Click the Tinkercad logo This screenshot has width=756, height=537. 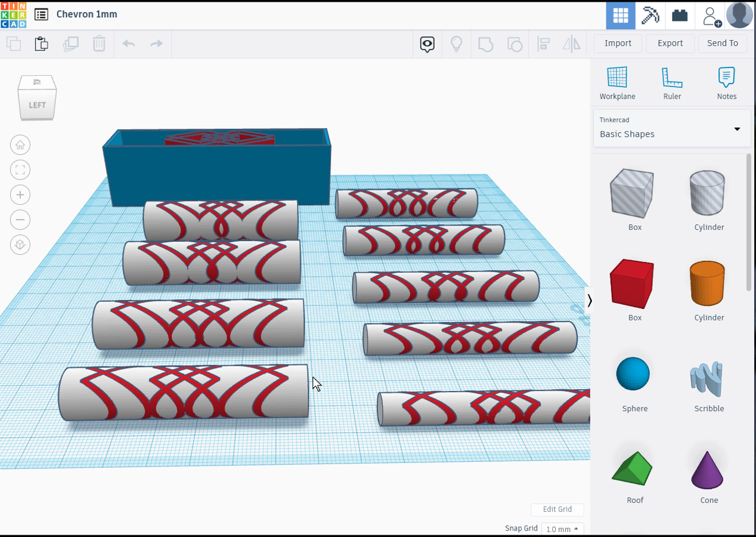[14, 15]
